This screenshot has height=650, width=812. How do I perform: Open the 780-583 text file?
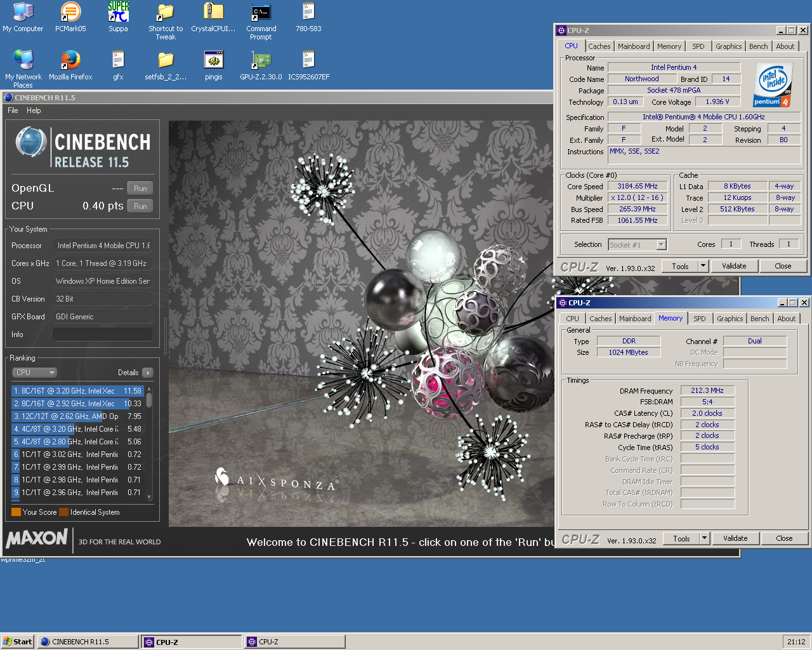click(308, 17)
